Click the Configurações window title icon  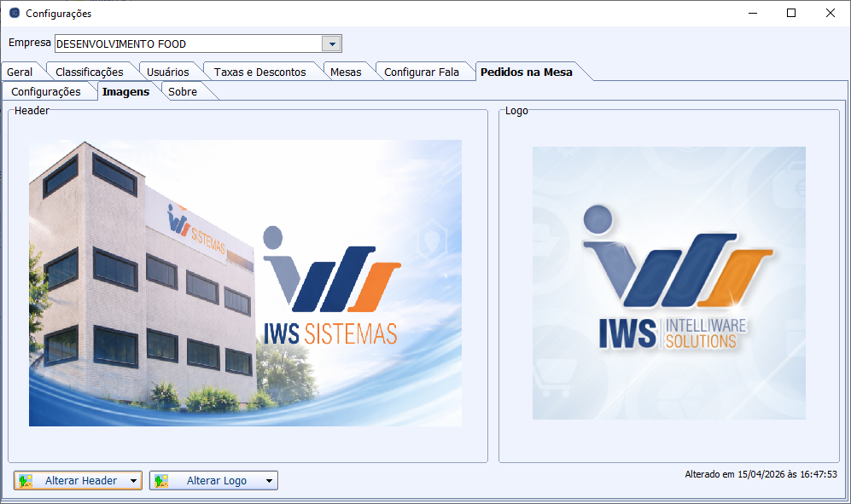(x=14, y=14)
